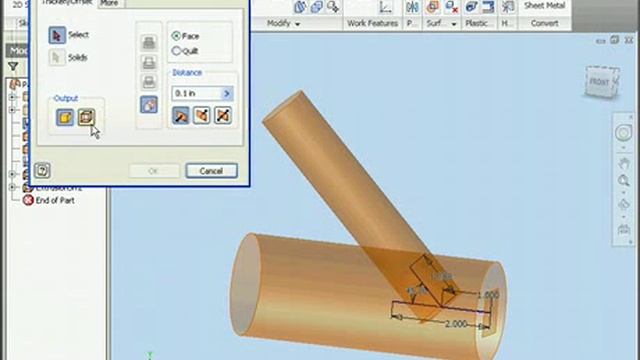Set opposite direction for thicken
The height and width of the screenshot is (360, 640).
202,116
